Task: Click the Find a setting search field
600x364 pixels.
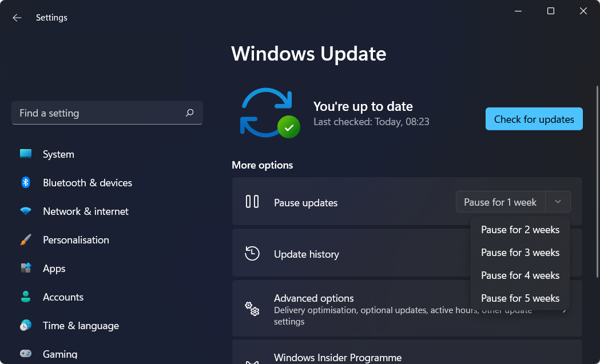Action: (x=86, y=113)
